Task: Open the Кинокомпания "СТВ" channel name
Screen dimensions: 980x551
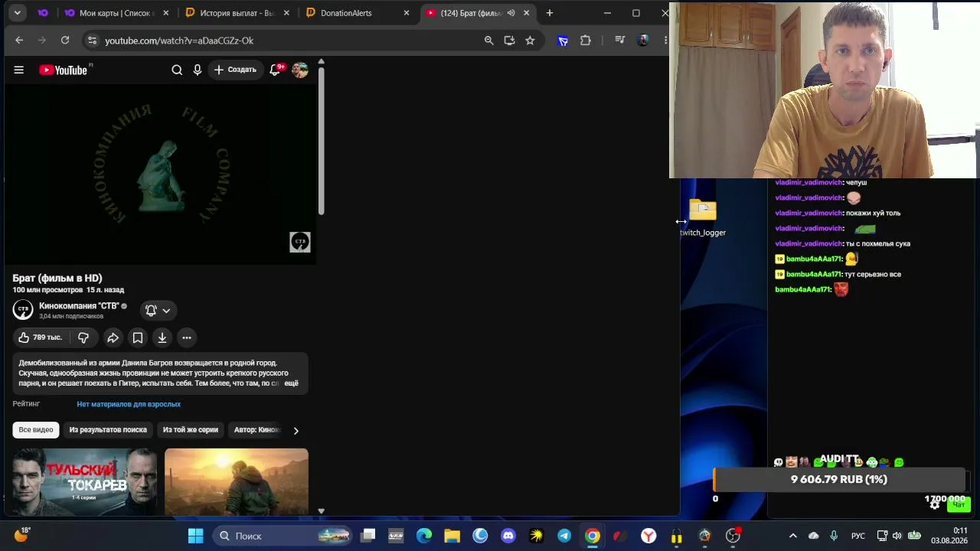Action: (79, 306)
